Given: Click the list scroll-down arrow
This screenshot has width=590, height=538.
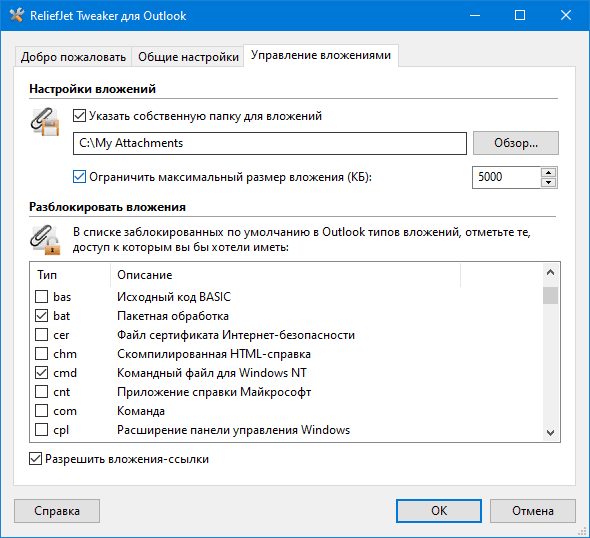Looking at the screenshot, I should (550, 433).
